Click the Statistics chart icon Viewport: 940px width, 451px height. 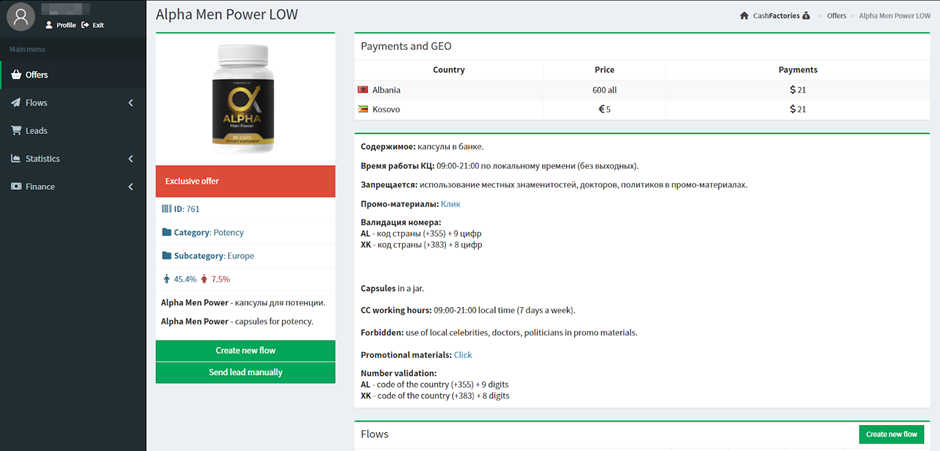coord(16,159)
